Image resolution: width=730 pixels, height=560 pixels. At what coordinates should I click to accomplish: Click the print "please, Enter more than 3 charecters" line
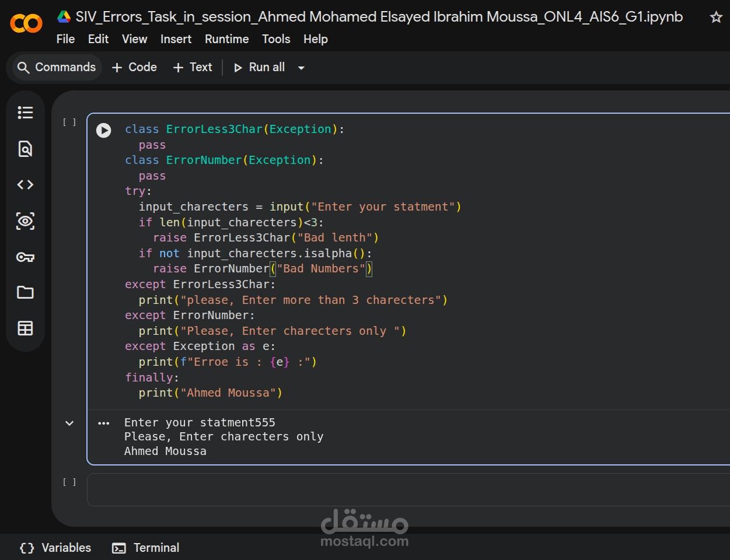coord(293,300)
